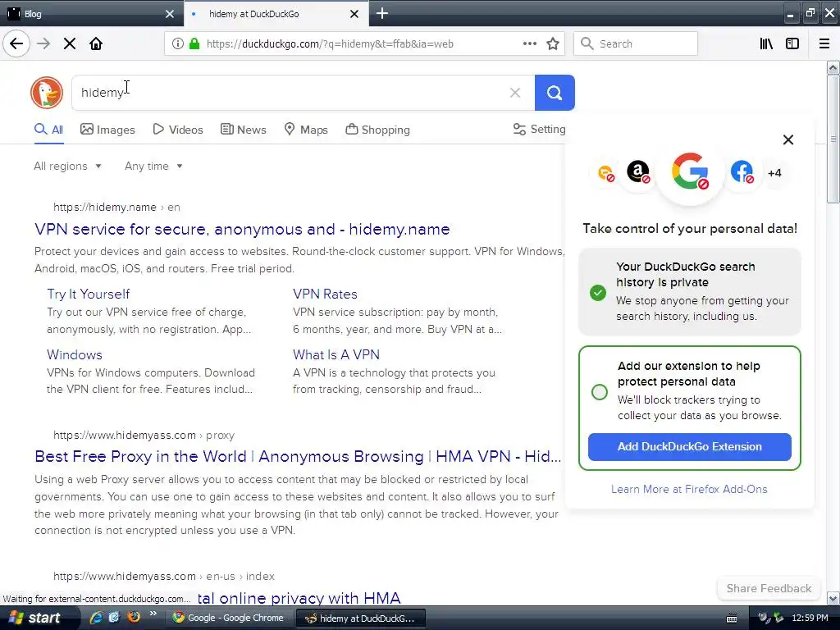Open Learn More at Firefox Add-Ons

pyautogui.click(x=689, y=489)
